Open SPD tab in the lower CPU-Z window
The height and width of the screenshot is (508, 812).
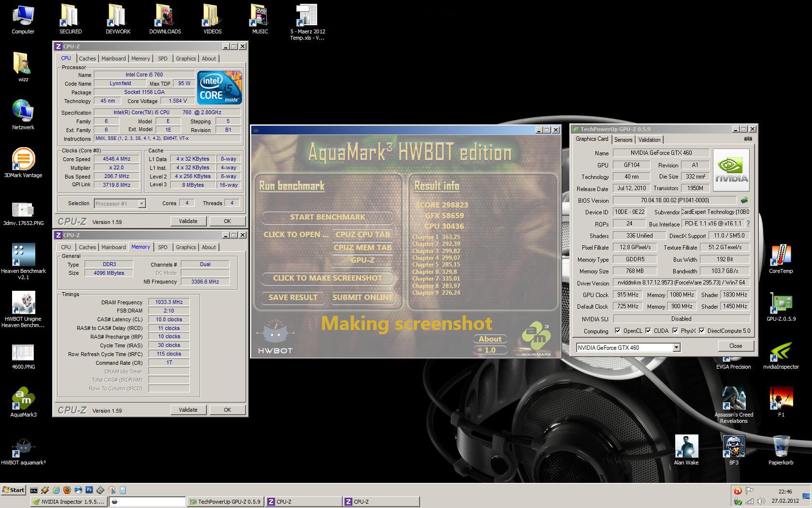coord(163,247)
